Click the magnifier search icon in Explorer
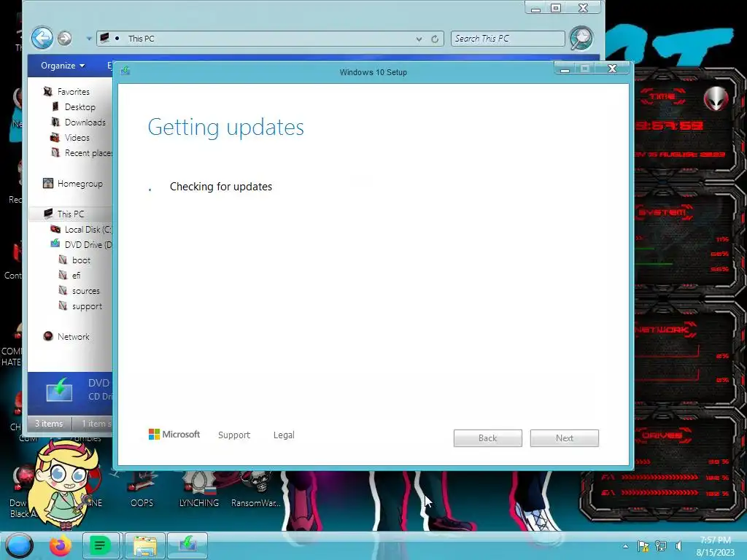 (581, 39)
